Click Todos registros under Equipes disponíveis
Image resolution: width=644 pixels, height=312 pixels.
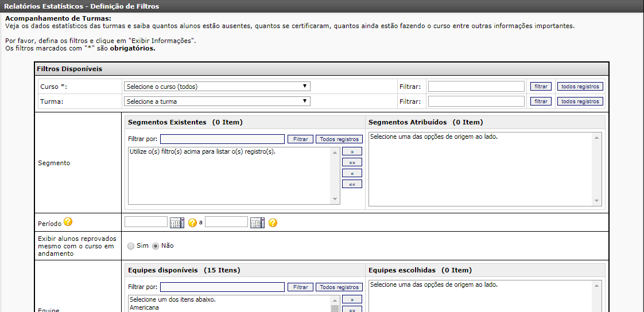tap(339, 287)
